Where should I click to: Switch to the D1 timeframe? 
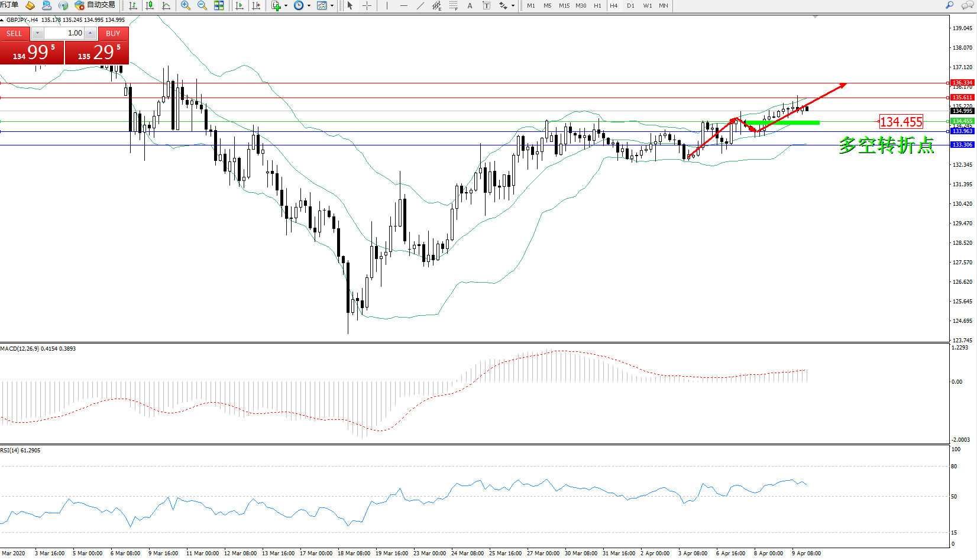[630, 5]
